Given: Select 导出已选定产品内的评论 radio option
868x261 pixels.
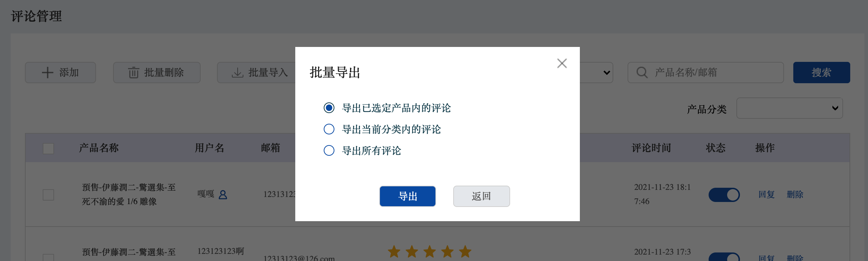Looking at the screenshot, I should (329, 108).
